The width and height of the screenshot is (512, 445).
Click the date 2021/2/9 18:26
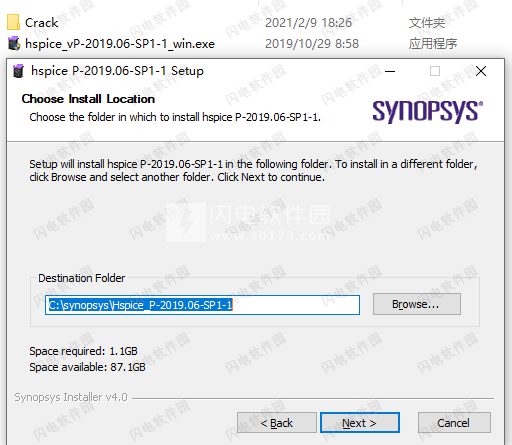(x=308, y=23)
